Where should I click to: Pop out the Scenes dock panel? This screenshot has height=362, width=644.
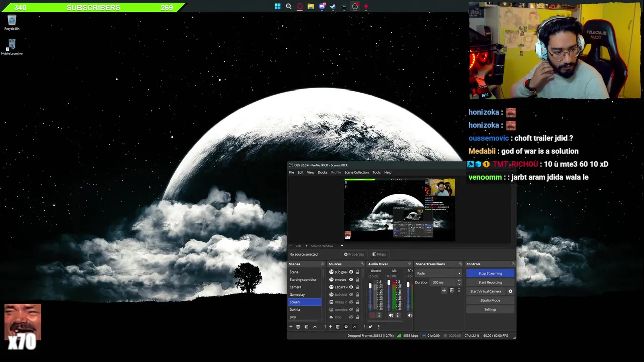(x=323, y=264)
